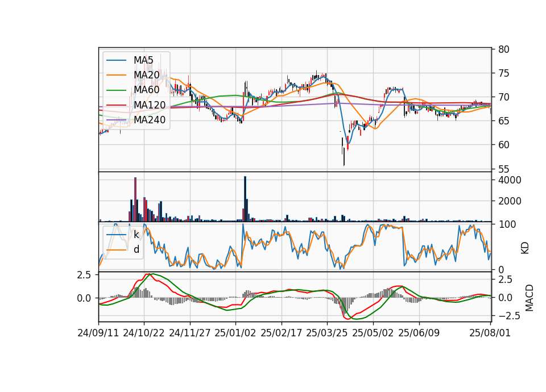Click the 25/06/09 date tick label

(419, 333)
